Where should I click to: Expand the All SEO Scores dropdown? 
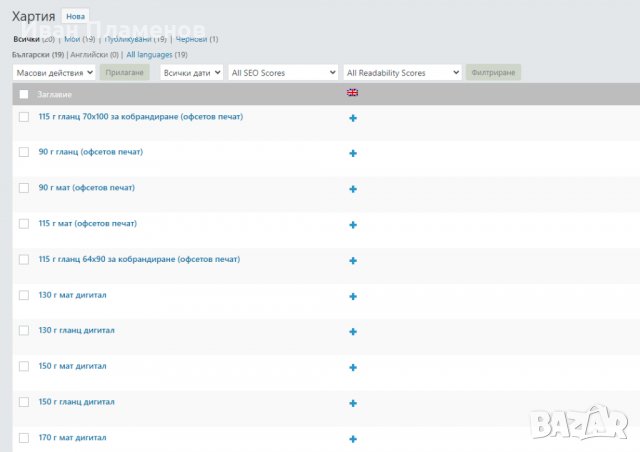click(283, 73)
